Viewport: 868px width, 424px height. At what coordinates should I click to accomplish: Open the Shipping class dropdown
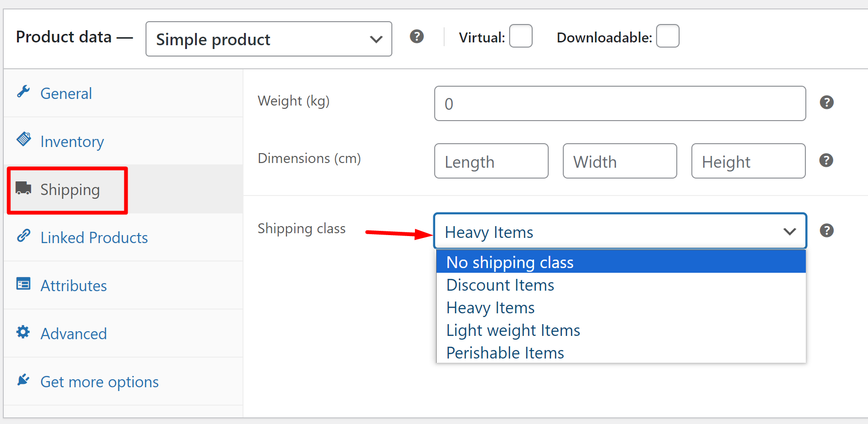620,231
